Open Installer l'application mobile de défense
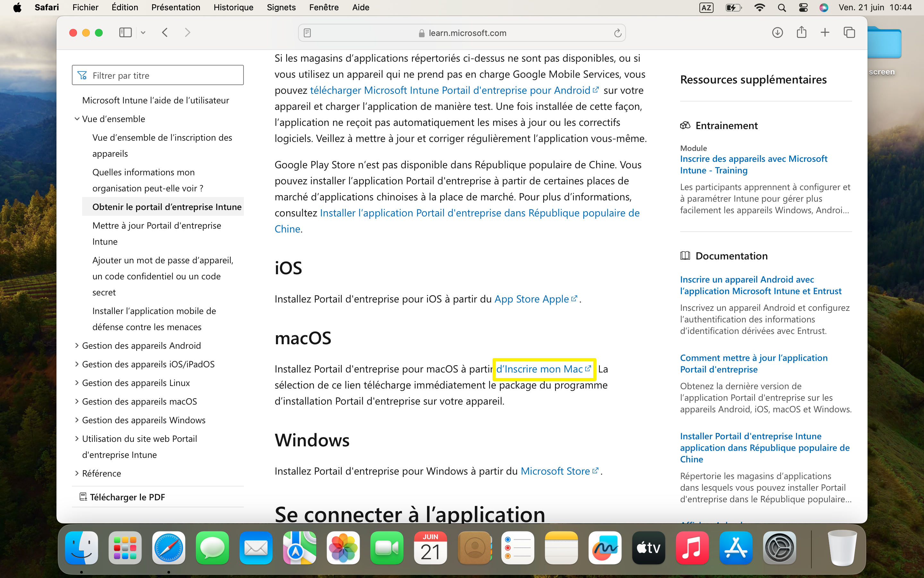The height and width of the screenshot is (578, 924). coord(154,319)
